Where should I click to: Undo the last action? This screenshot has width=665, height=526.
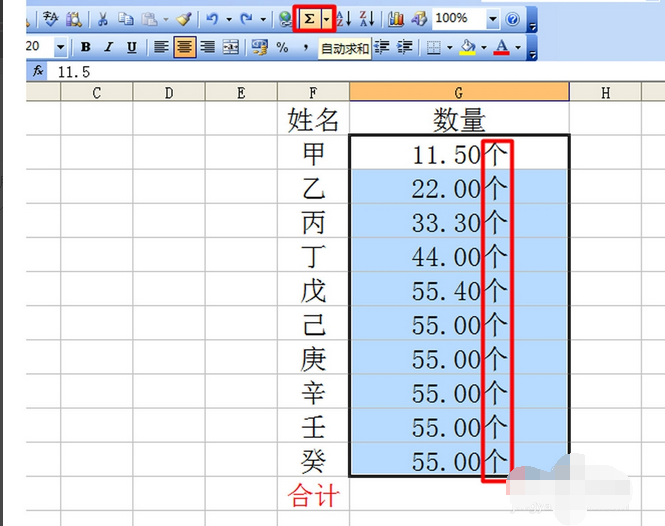212,19
